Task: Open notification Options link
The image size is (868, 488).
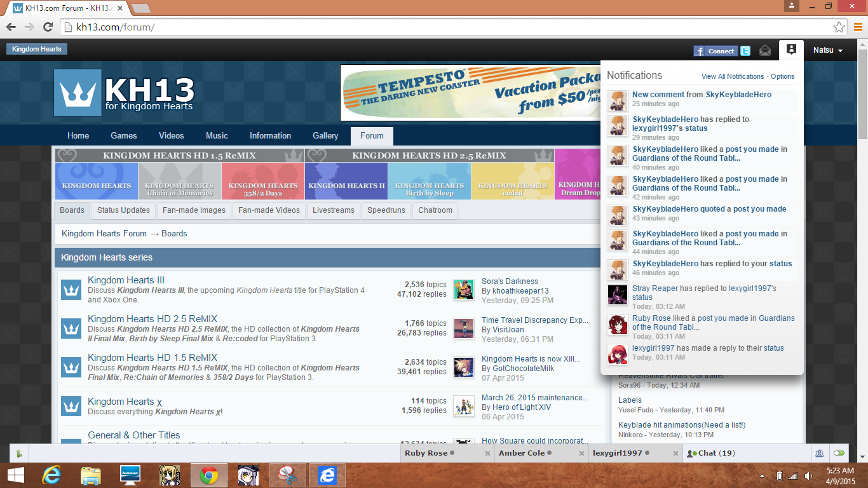Action: click(783, 76)
